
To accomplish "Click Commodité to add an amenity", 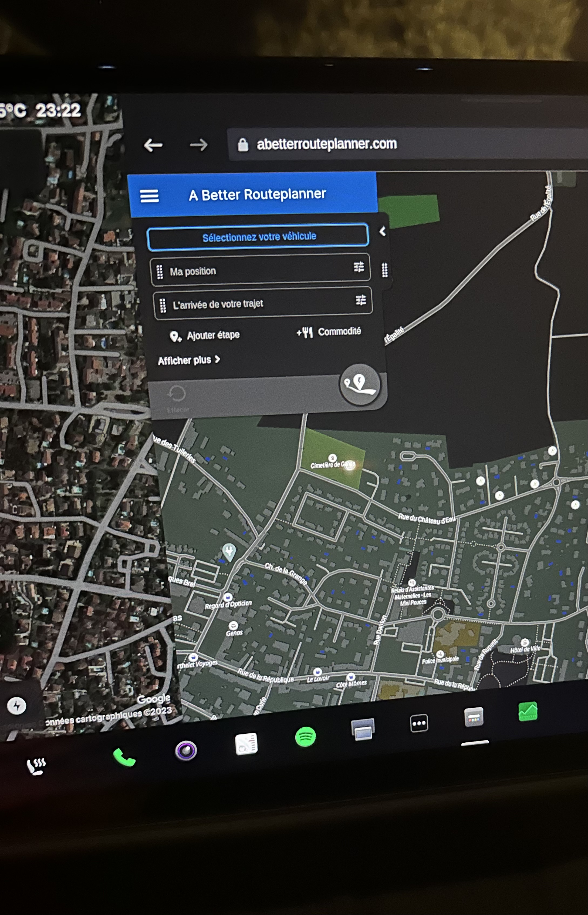I will 329,332.
